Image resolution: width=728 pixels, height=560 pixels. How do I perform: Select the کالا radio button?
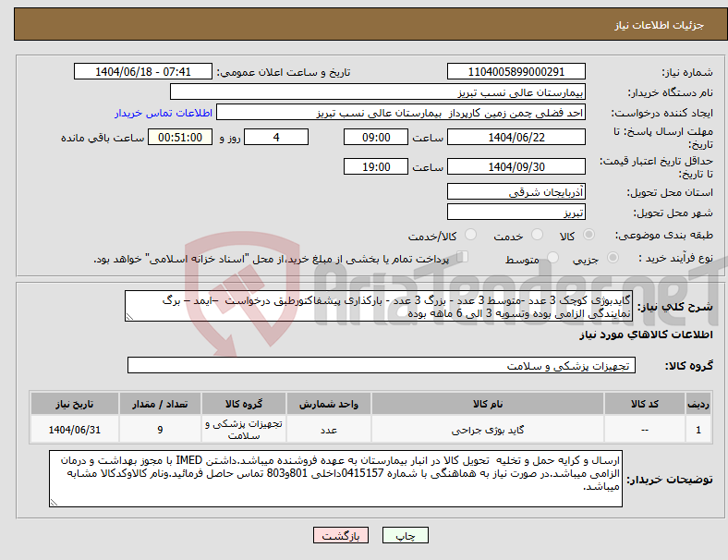click(x=588, y=235)
